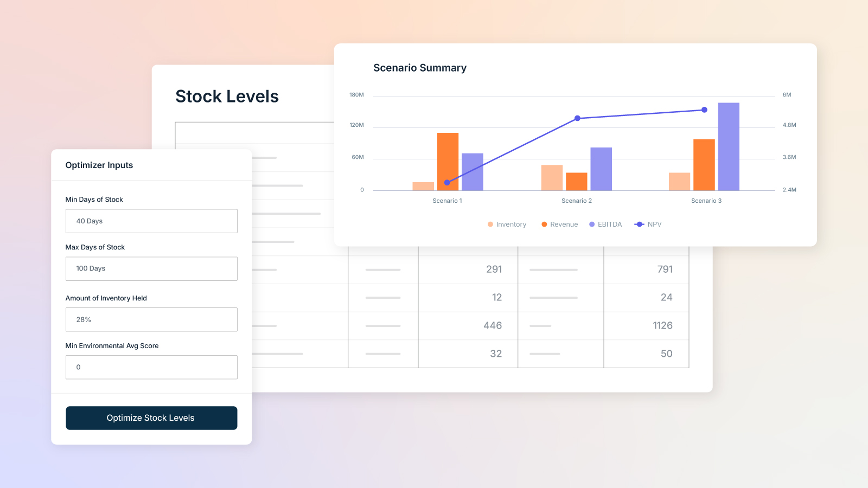Click the Scenario 3 Inventory bar
This screenshot has height=488, width=868.
[x=679, y=182]
